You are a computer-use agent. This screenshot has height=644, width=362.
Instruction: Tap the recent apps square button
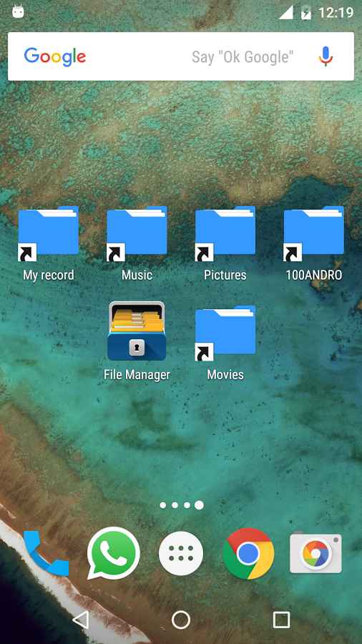pyautogui.click(x=282, y=620)
